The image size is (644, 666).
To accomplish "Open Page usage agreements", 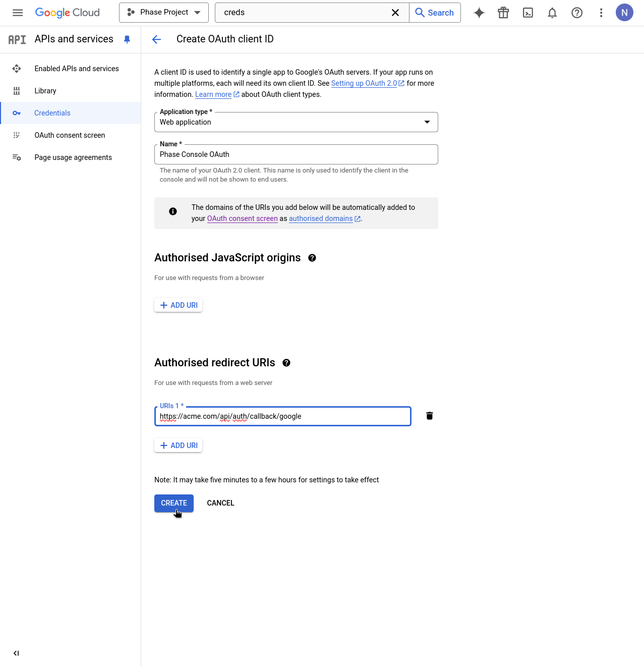I will point(71,157).
